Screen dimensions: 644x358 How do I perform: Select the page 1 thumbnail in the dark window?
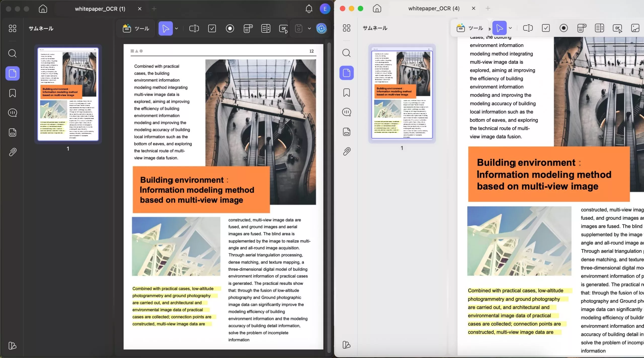pos(68,94)
